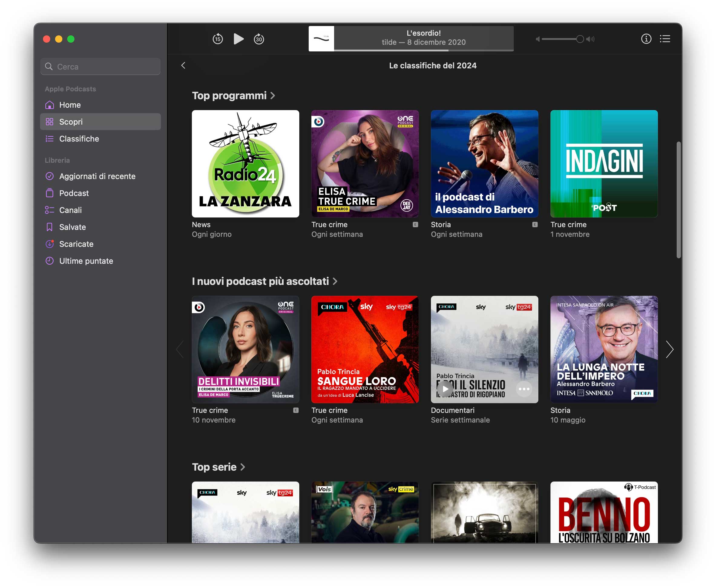Mute using the low-volume speaker icon
Screen dimensions: 716x588
(x=537, y=39)
